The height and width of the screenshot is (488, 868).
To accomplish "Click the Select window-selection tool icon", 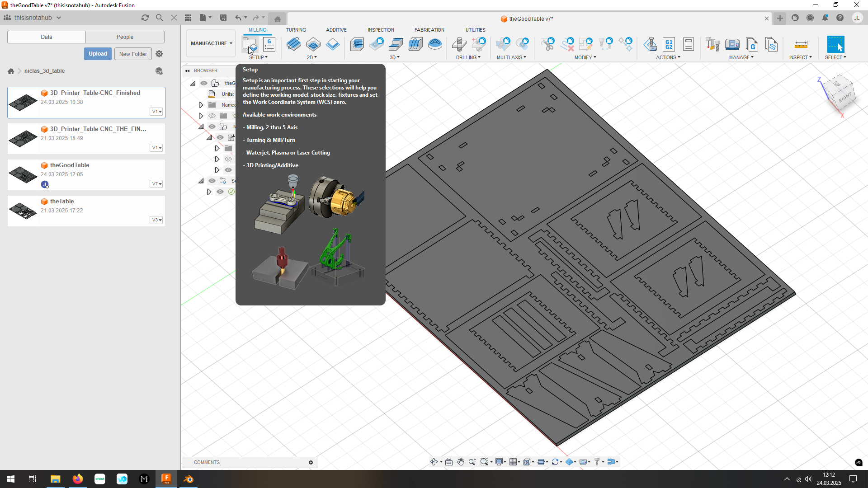I will coord(835,44).
